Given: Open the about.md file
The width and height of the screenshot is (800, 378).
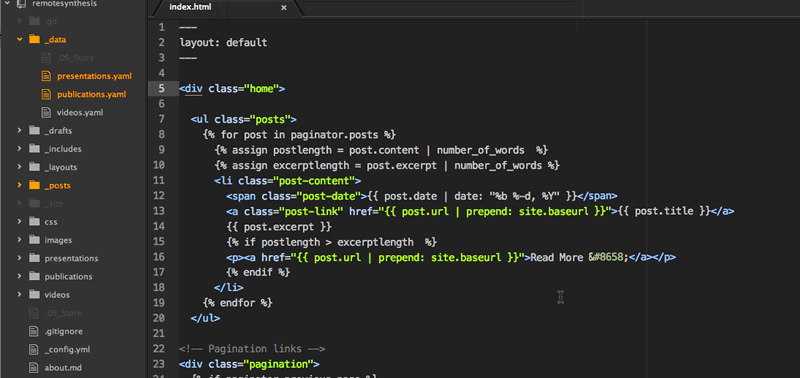Looking at the screenshot, I should (x=63, y=368).
